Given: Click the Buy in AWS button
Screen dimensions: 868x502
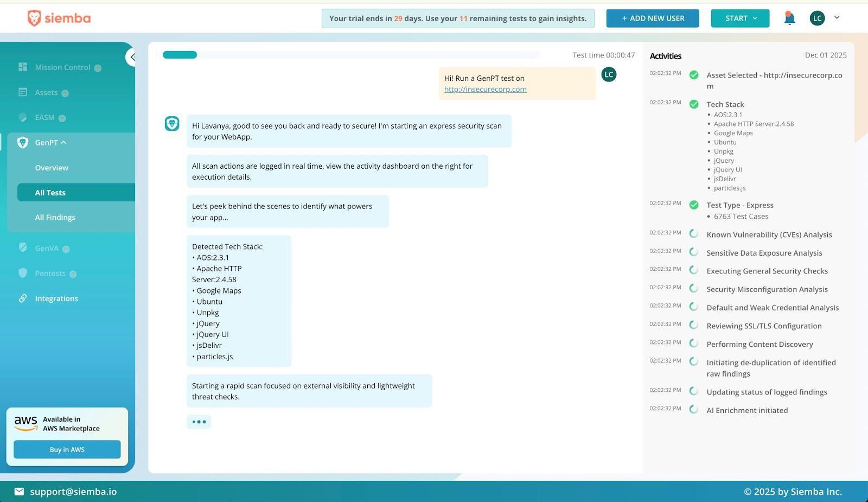Looking at the screenshot, I should click(67, 449).
